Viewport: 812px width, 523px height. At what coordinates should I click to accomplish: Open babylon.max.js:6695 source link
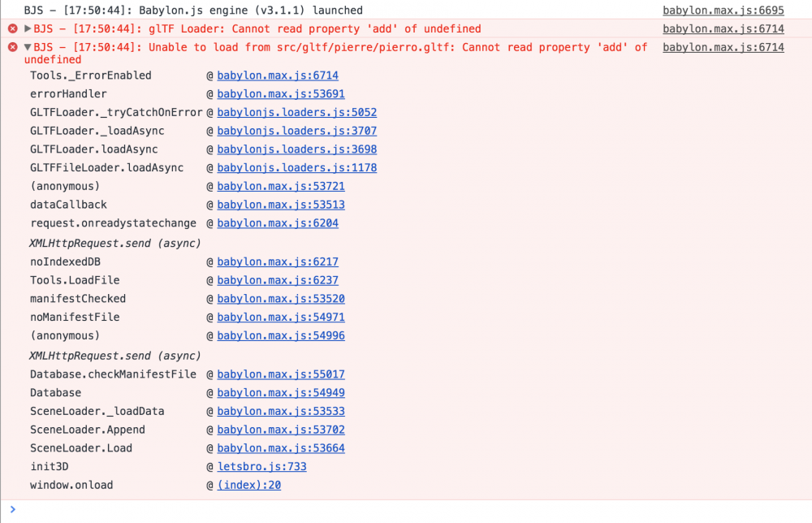click(x=723, y=11)
